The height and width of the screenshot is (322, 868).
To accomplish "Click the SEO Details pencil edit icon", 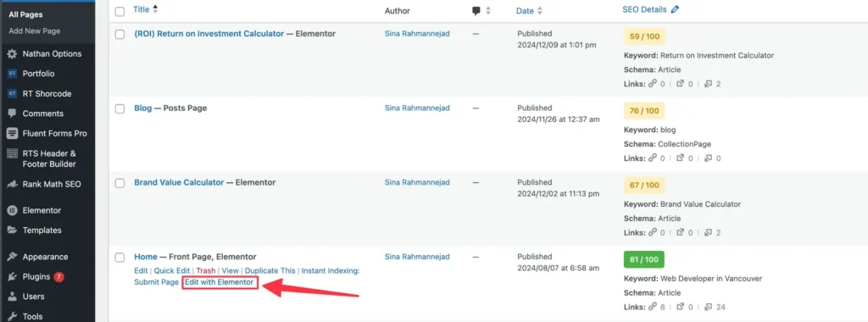I will pyautogui.click(x=674, y=9).
